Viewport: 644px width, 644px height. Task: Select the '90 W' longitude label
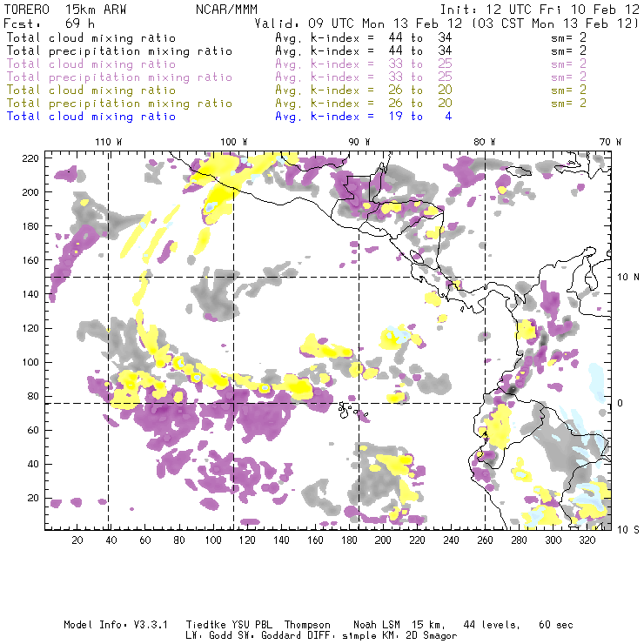tap(359, 142)
